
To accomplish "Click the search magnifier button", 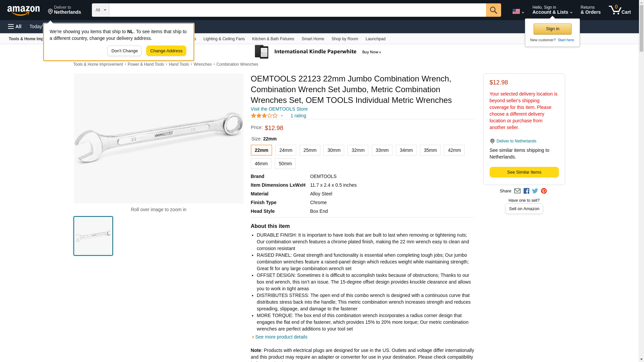I will tap(493, 10).
